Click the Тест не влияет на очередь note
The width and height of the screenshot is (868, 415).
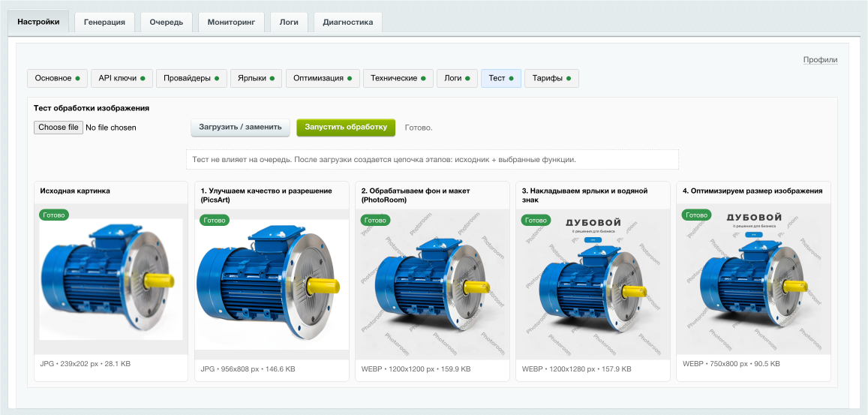(x=432, y=160)
